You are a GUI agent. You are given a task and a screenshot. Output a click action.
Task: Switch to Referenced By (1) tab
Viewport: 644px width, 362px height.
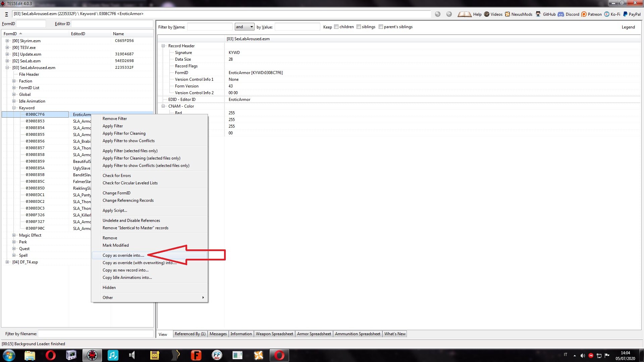tap(190, 334)
